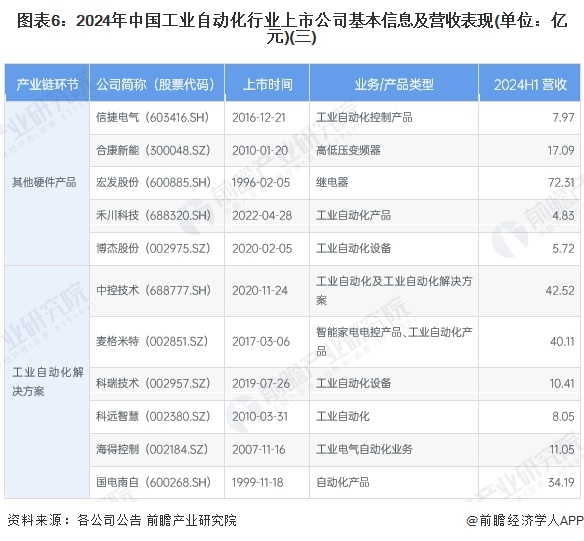Click product type 工业自动化控制产品
The width and height of the screenshot is (584, 541).
(364, 118)
